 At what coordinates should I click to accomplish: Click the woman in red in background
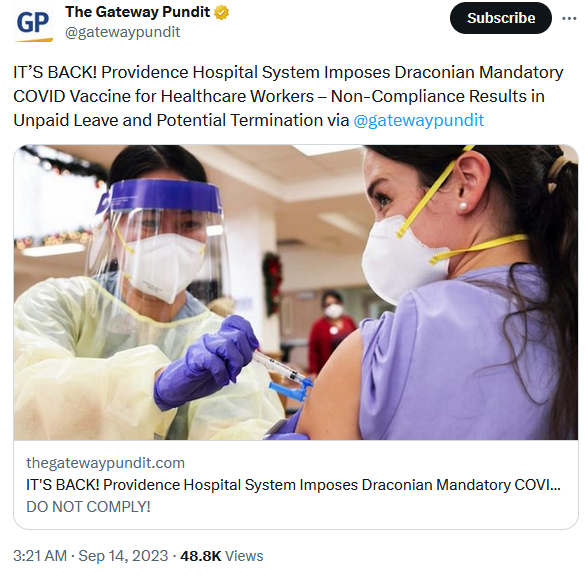click(x=331, y=330)
